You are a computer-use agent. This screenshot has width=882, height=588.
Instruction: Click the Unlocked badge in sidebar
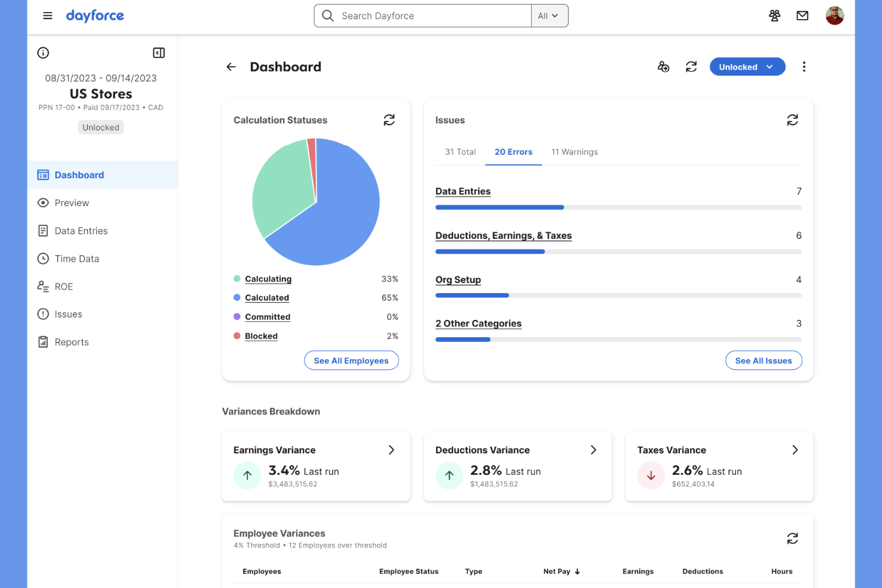point(101,127)
